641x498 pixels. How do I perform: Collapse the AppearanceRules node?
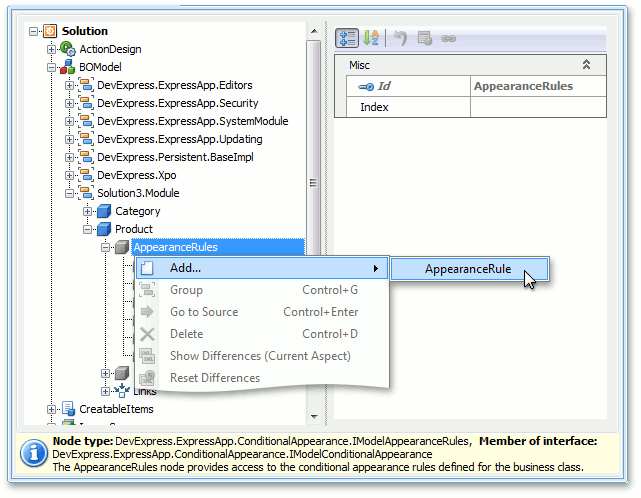pos(105,247)
